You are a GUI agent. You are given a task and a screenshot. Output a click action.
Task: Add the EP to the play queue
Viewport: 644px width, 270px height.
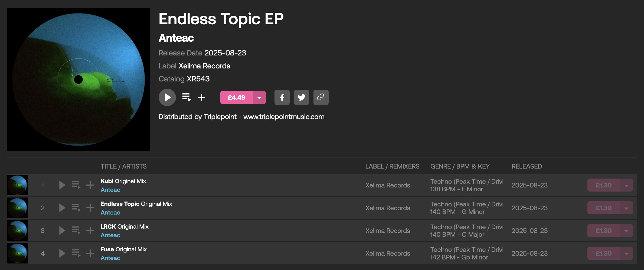click(x=187, y=97)
